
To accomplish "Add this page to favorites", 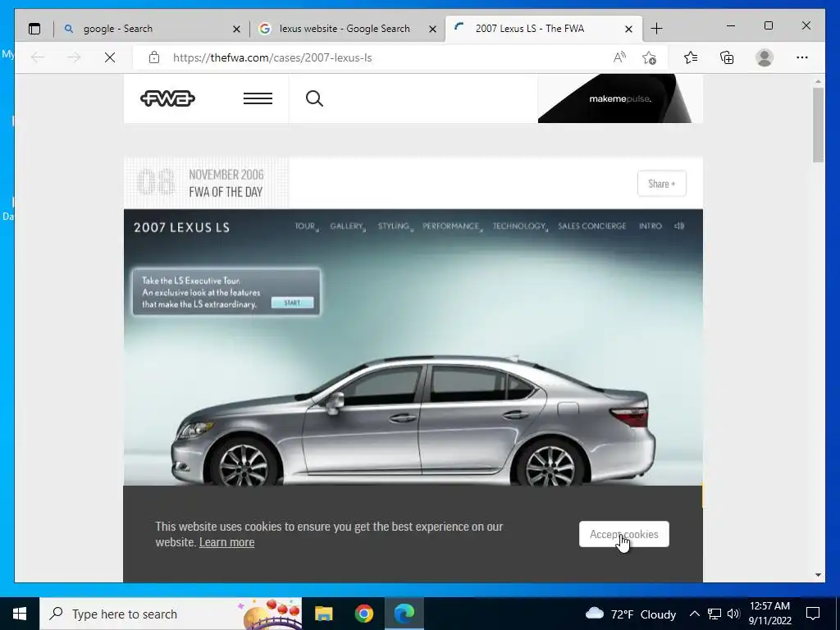I will click(650, 57).
